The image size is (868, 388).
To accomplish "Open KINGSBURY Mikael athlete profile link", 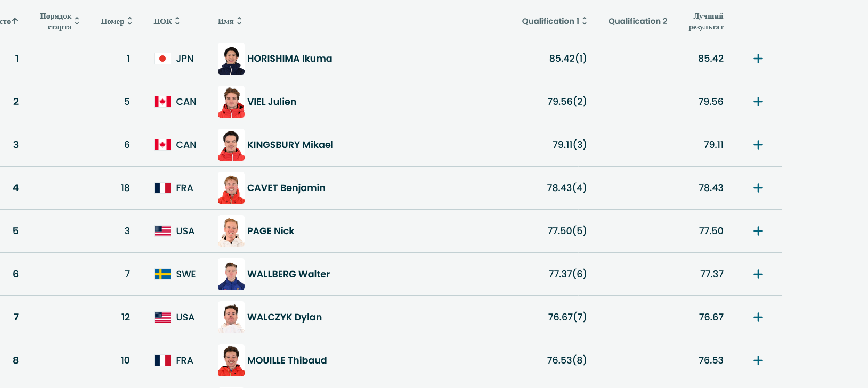I will click(x=290, y=145).
